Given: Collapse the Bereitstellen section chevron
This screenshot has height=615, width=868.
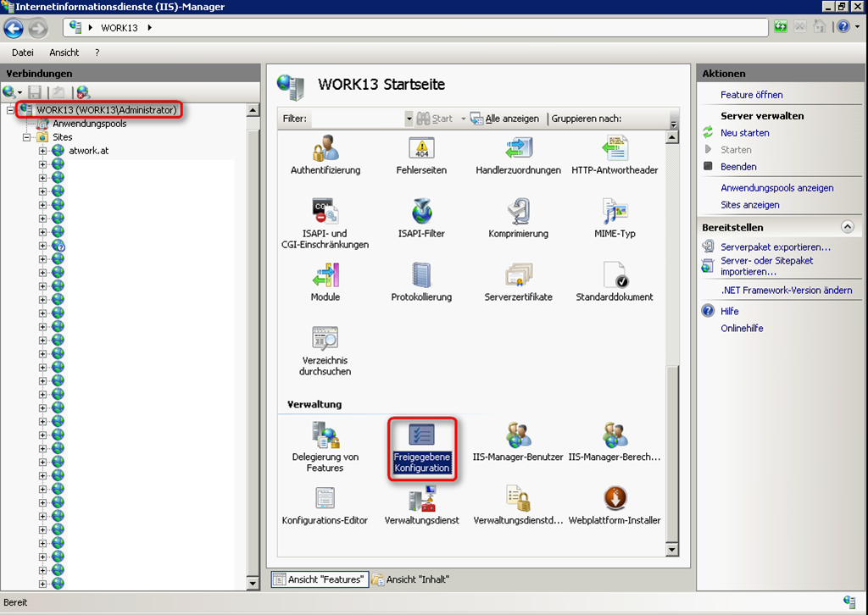Looking at the screenshot, I should [847, 227].
